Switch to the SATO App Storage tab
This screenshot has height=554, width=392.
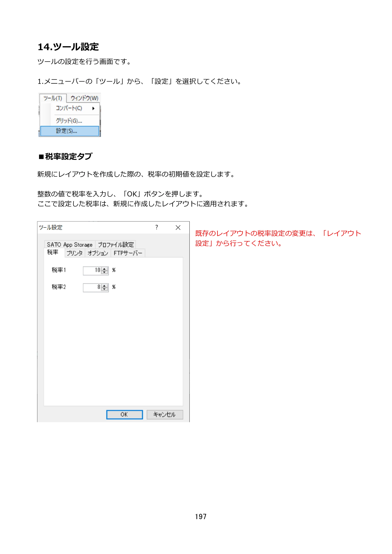coord(70,245)
